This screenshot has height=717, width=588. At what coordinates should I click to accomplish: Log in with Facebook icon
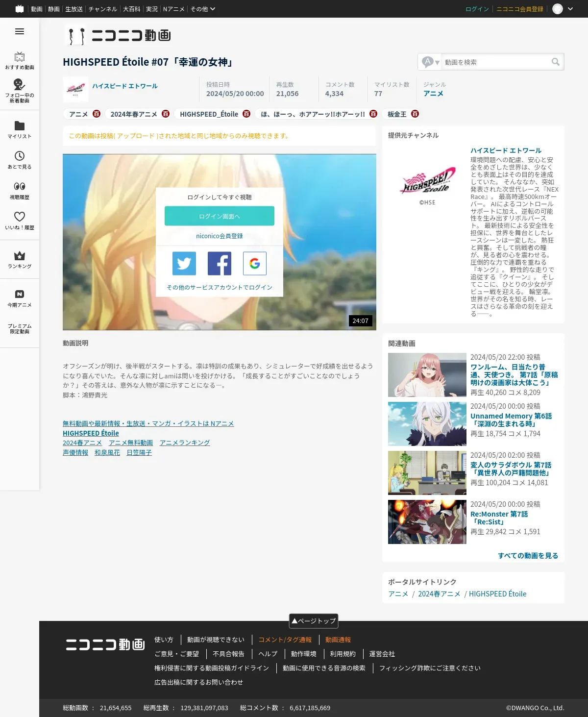220,264
